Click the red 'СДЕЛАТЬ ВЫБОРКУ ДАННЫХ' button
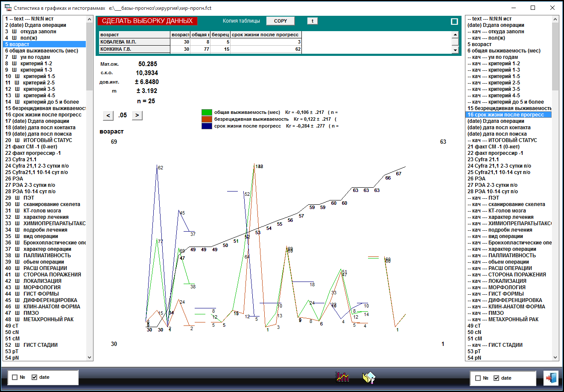 point(147,21)
